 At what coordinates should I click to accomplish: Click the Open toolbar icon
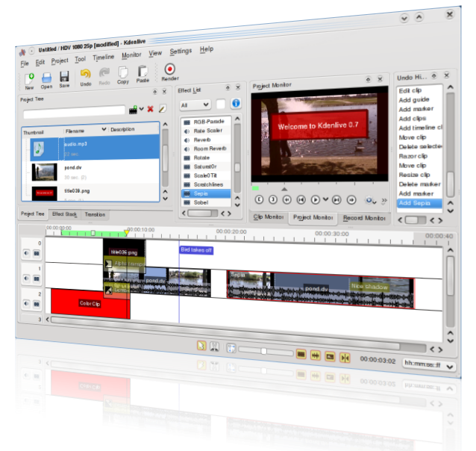pyautogui.click(x=46, y=78)
